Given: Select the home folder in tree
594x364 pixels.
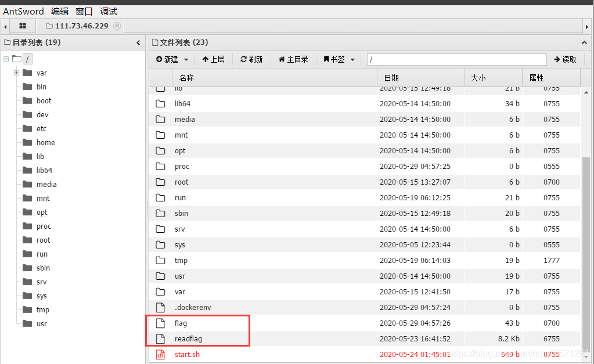Looking at the screenshot, I should [45, 142].
